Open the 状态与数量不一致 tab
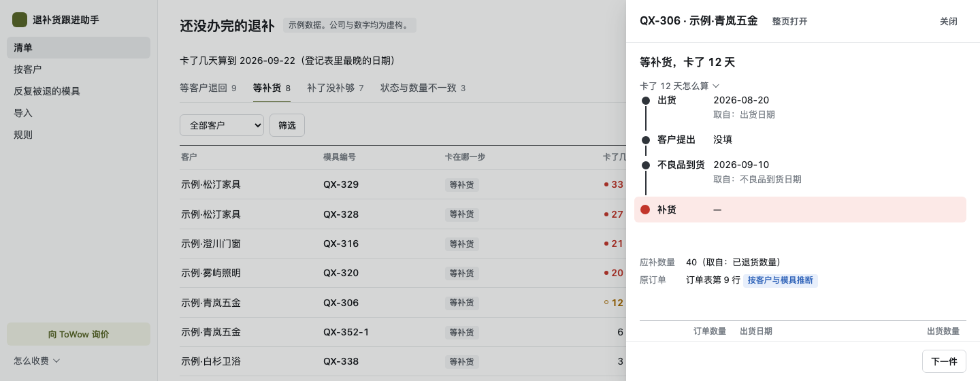Image resolution: width=980 pixels, height=381 pixels. click(423, 88)
